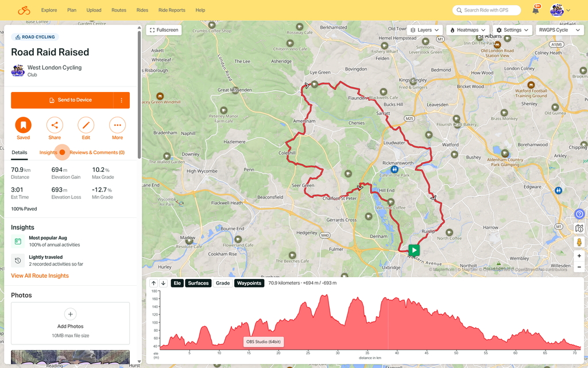Open the Share route icon

tap(55, 125)
